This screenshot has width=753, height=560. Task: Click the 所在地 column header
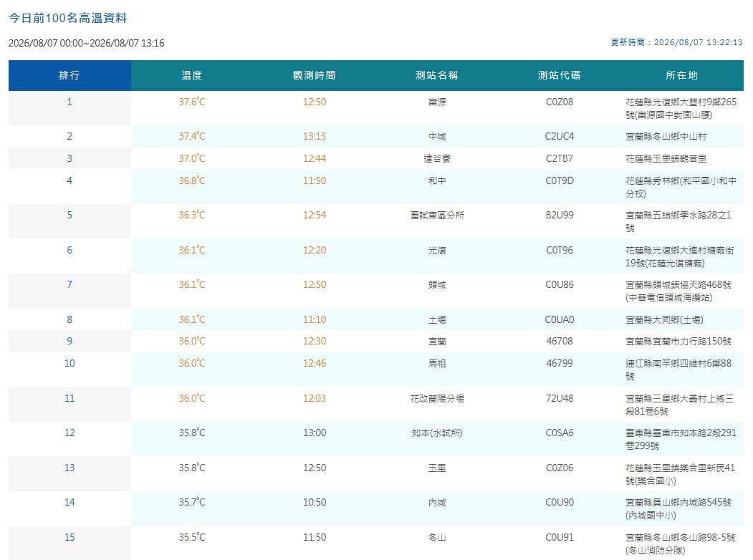[682, 75]
